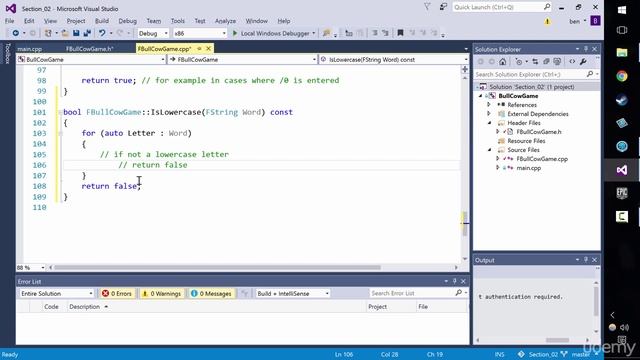Image resolution: width=640 pixels, height=360 pixels.
Task: Click the yellow warning notification icon
Action: 547,21
